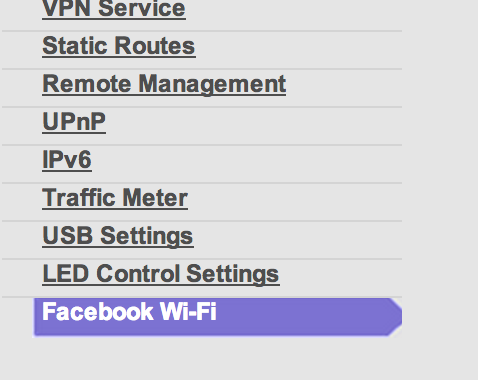Click the purple arrow tip of Facebook Wi-Fi

395,317
